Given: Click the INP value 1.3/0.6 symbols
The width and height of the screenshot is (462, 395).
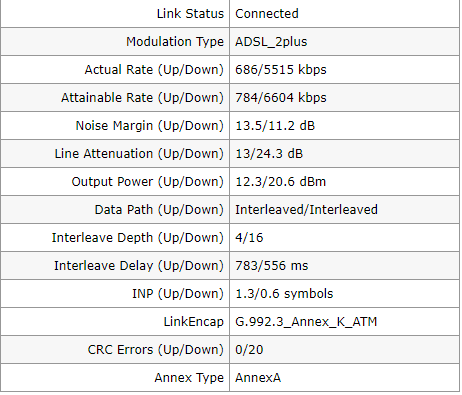Looking at the screenshot, I should click(x=284, y=294).
